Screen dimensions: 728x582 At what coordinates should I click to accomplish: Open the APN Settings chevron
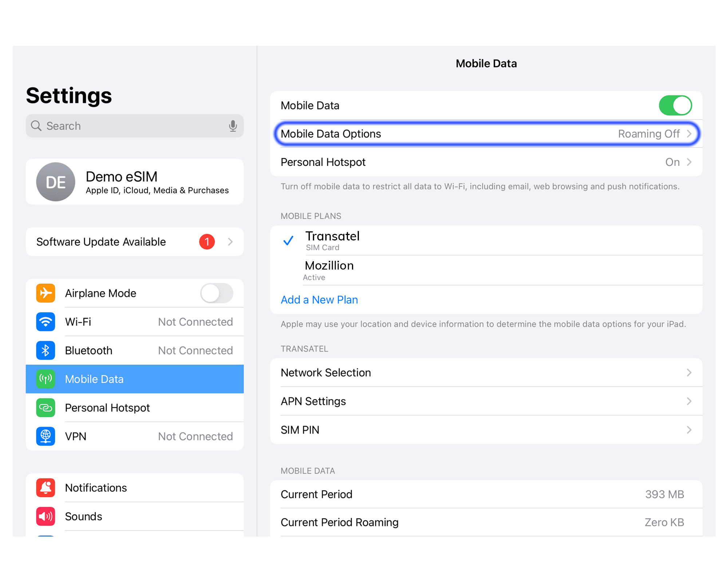tap(486, 401)
